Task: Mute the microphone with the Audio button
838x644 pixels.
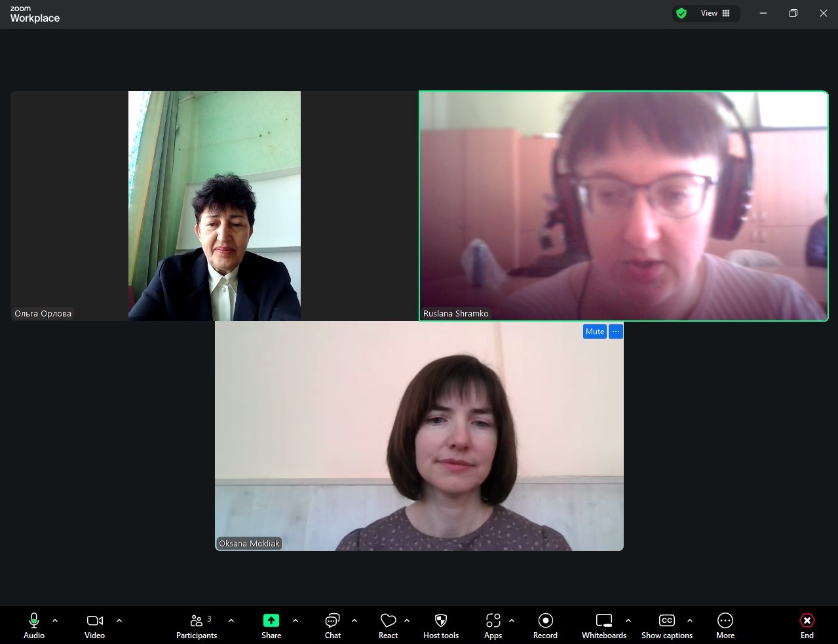Action: coord(34,626)
